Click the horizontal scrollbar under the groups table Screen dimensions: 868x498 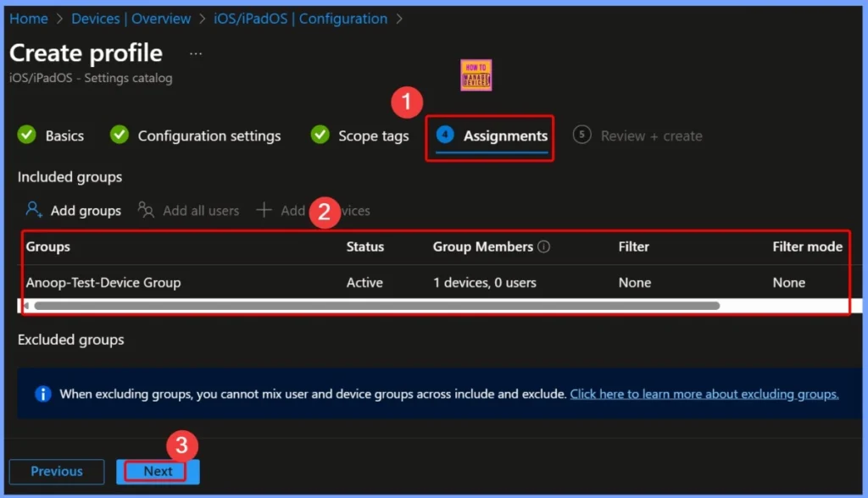click(373, 306)
